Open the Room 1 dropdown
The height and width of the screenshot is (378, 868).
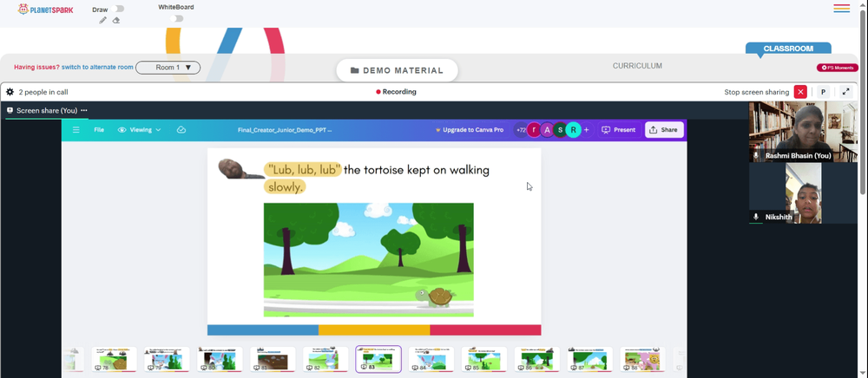tap(168, 68)
